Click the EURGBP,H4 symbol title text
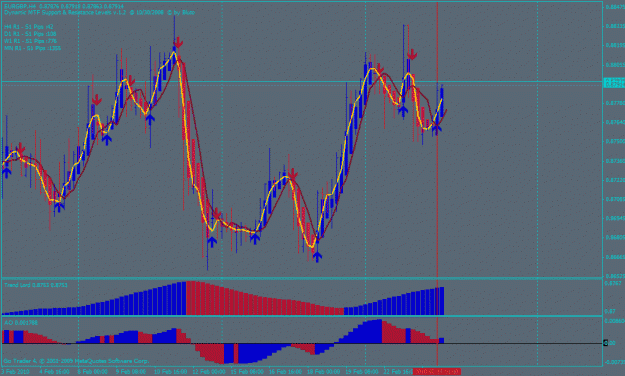The height and width of the screenshot is (376, 625). point(20,6)
